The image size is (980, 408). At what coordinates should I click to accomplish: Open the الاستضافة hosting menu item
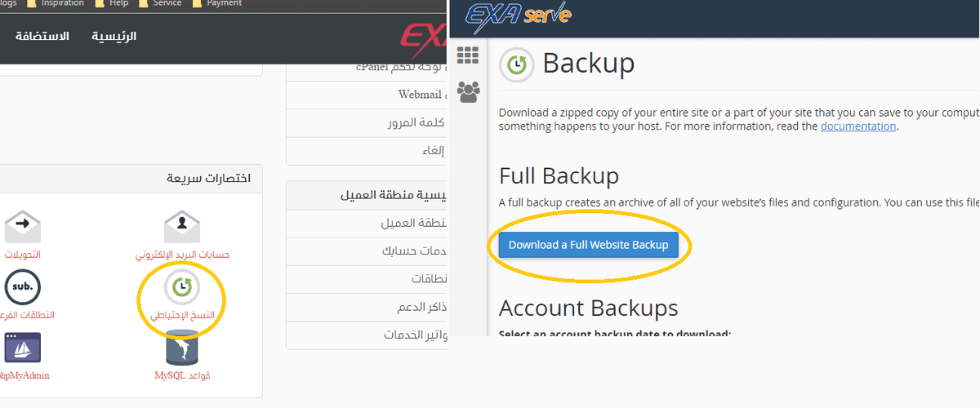point(42,37)
